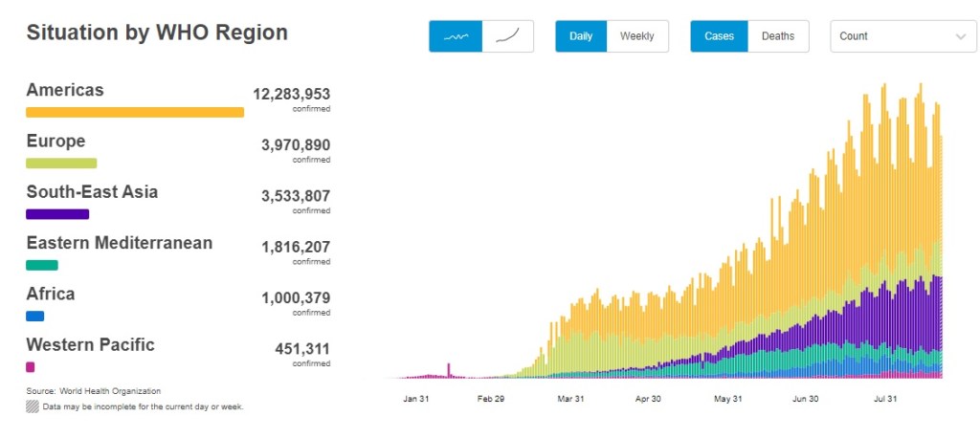Click the hatched incomplete-data legend icon
Image resolution: width=980 pixels, height=438 pixels.
click(x=32, y=406)
